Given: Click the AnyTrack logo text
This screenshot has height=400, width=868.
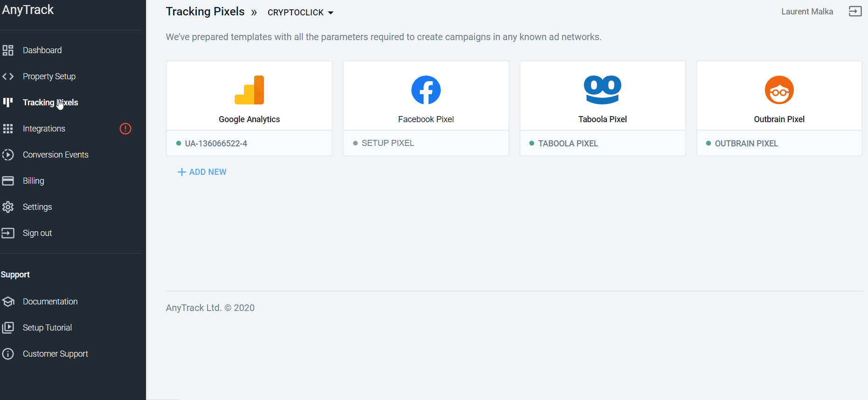Looking at the screenshot, I should pos(28,10).
